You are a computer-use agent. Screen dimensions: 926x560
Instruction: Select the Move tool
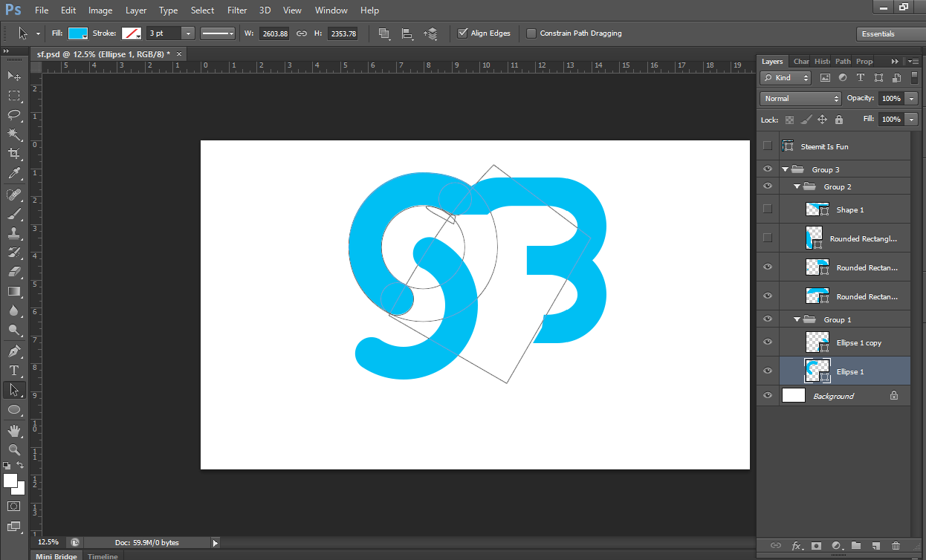[14, 76]
